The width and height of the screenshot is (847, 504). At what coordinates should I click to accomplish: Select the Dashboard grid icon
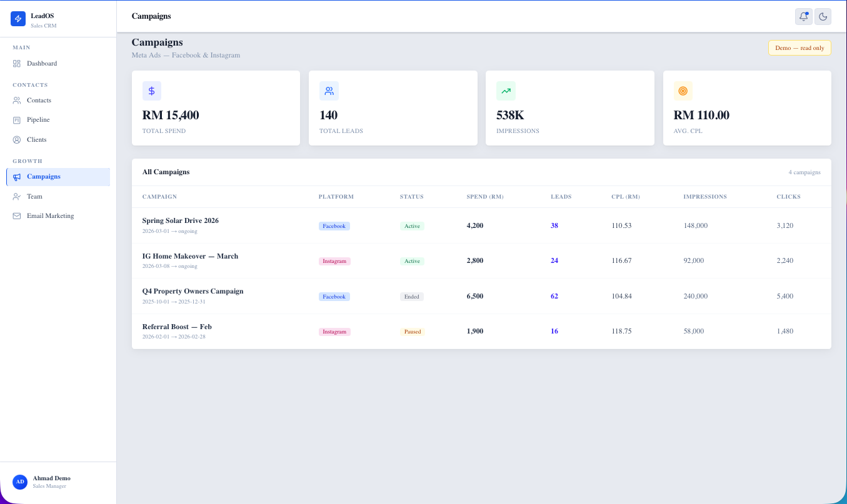[x=18, y=63]
